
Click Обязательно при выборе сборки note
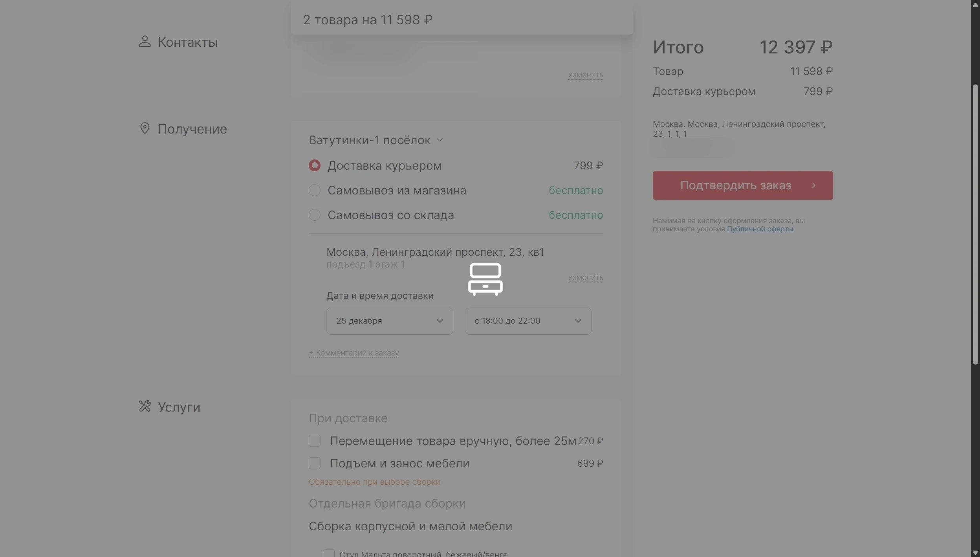374,482
